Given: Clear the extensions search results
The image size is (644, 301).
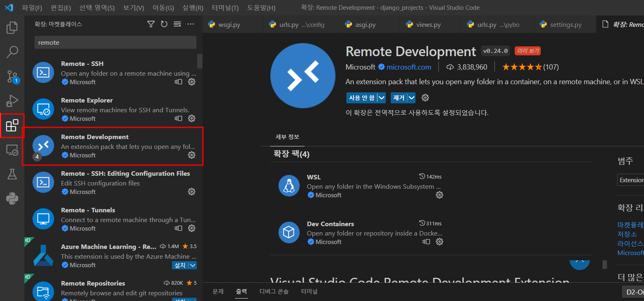Looking at the screenshot, I should (177, 24).
